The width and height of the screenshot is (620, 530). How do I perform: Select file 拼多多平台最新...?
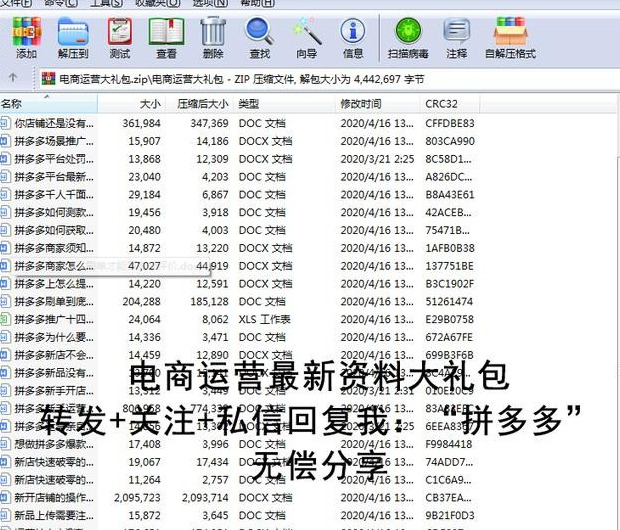click(x=54, y=177)
